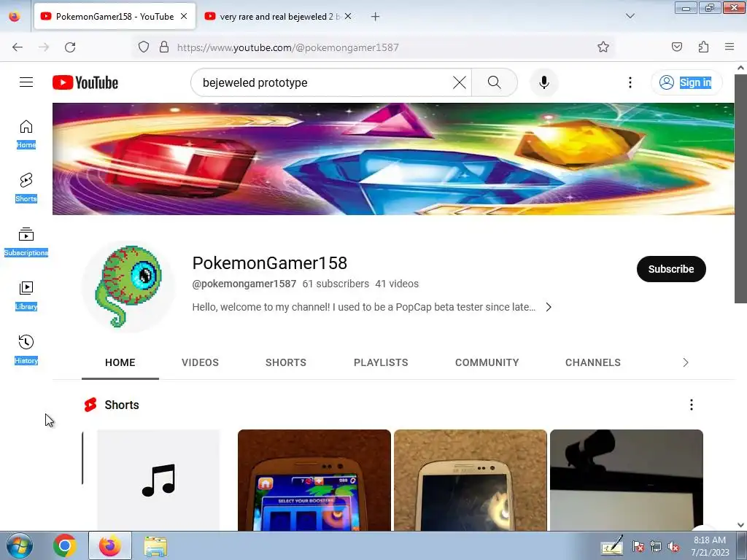This screenshot has width=747, height=560.
Task: Open the YouTube guide hamburger menu
Action: (26, 82)
